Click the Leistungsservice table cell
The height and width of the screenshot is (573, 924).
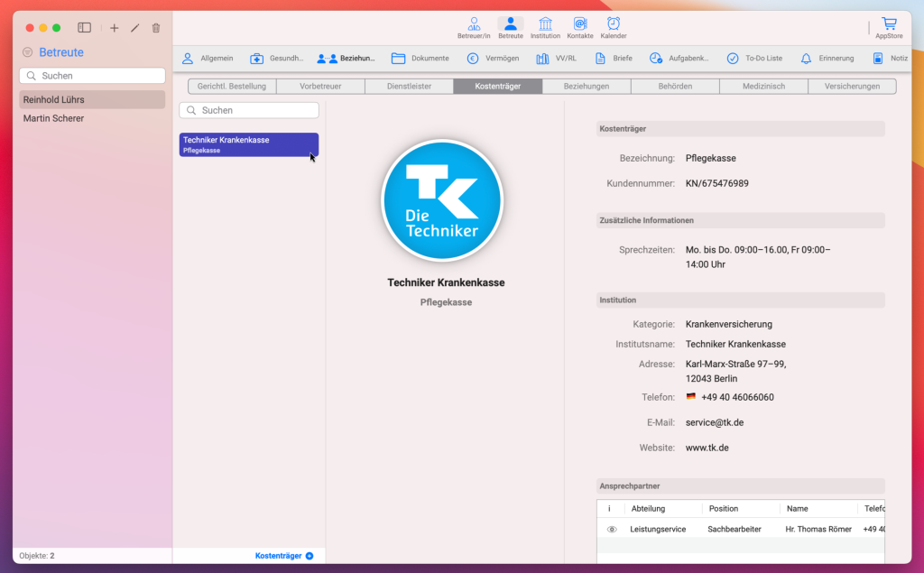pyautogui.click(x=658, y=530)
